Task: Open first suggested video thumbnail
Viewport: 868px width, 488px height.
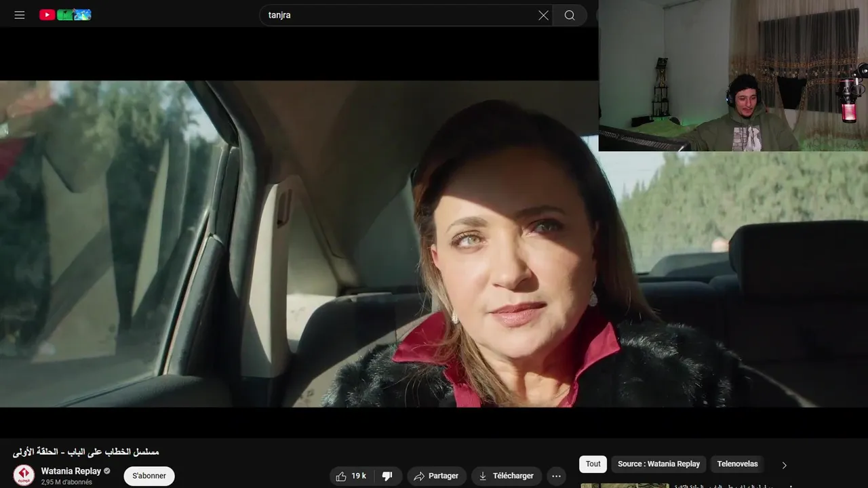Action: [625, 485]
